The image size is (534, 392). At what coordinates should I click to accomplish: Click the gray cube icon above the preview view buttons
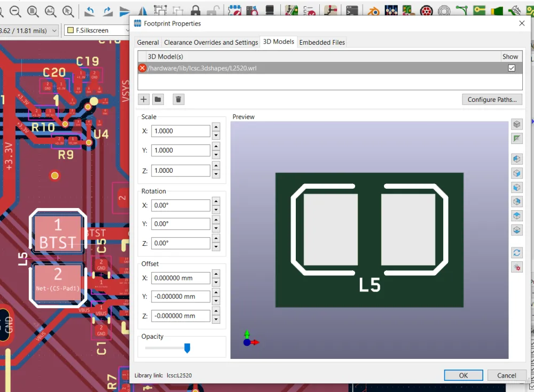[x=516, y=124]
